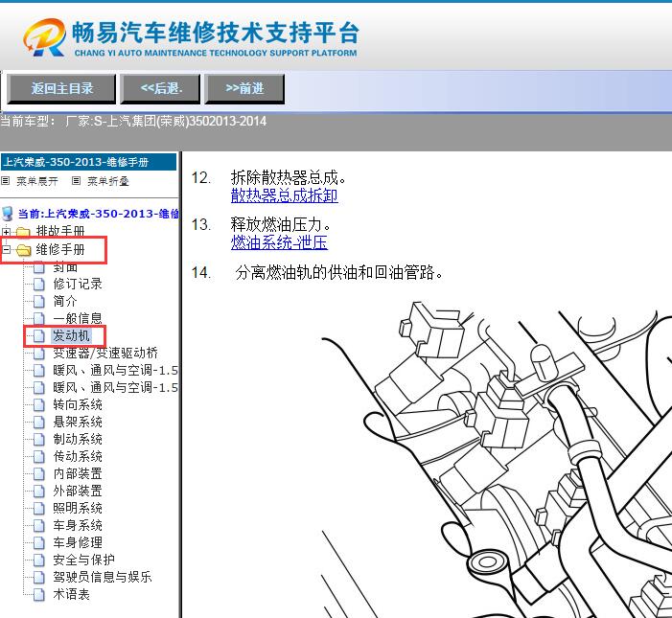Open the 简介 page
The height and width of the screenshot is (618, 672).
(65, 301)
